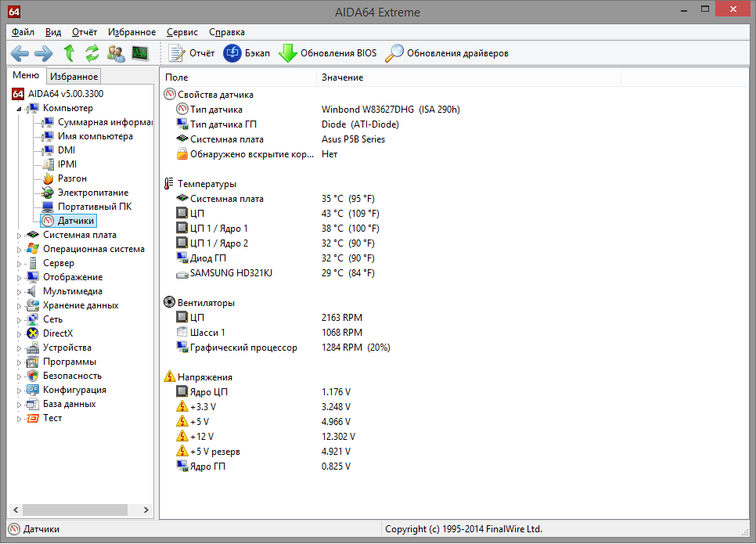Click the Обнаружено вскрытие корпуса lock icon
The height and width of the screenshot is (544, 756).
click(x=182, y=154)
